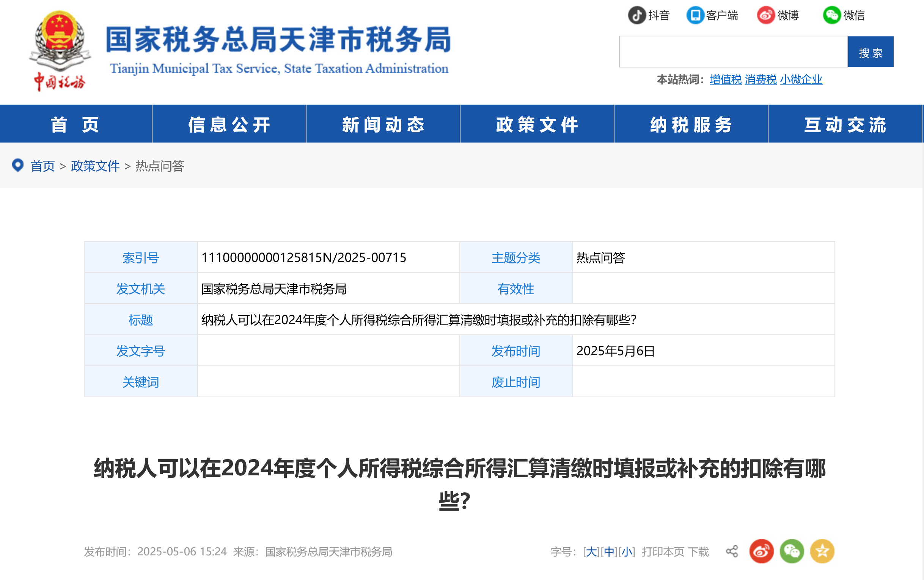Viewport: 924px width, 580px height.
Task: Set font size to medium 中
Action: point(609,552)
